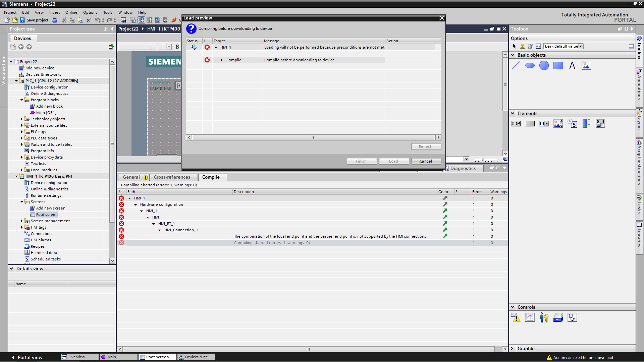The height and width of the screenshot is (362, 644).
Task: Click the Portal view button
Action: (27, 357)
